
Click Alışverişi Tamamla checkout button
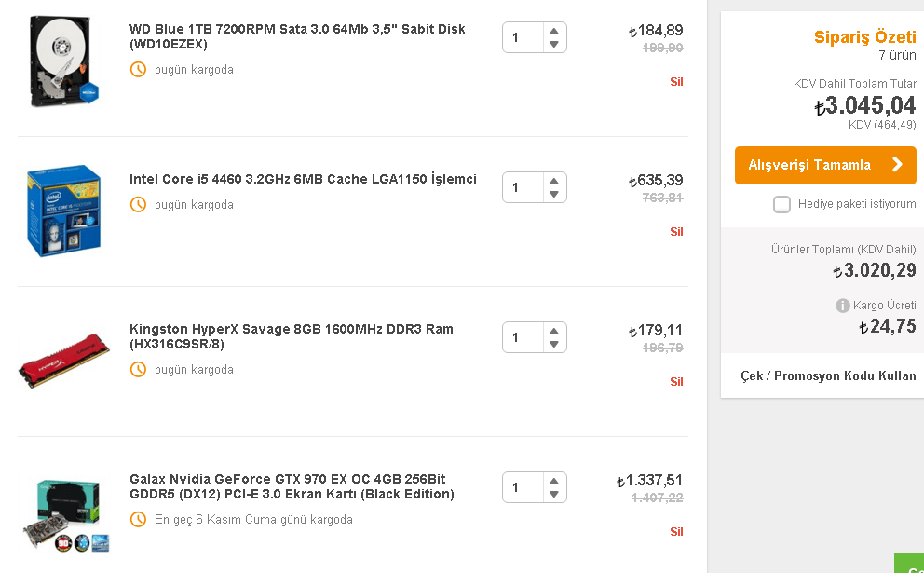click(825, 165)
